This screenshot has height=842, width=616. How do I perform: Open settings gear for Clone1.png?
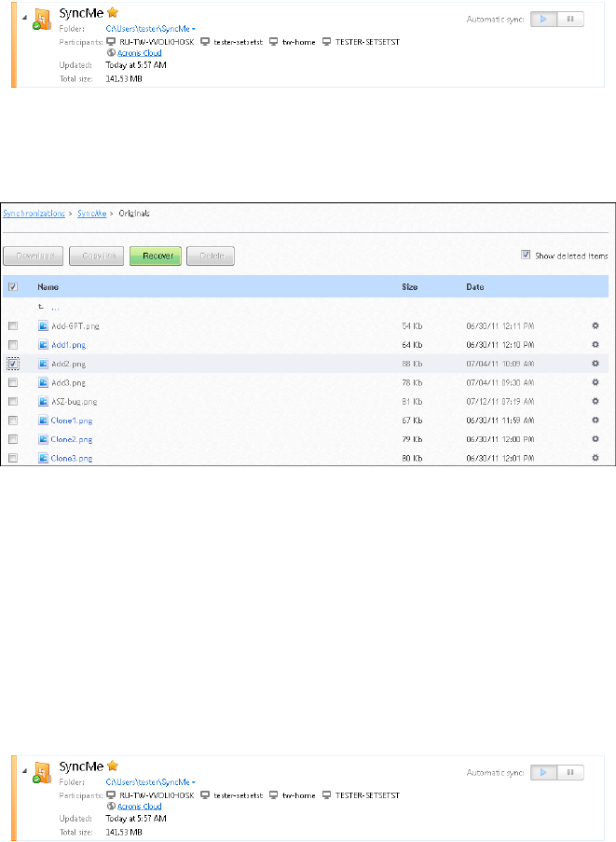pyautogui.click(x=595, y=420)
